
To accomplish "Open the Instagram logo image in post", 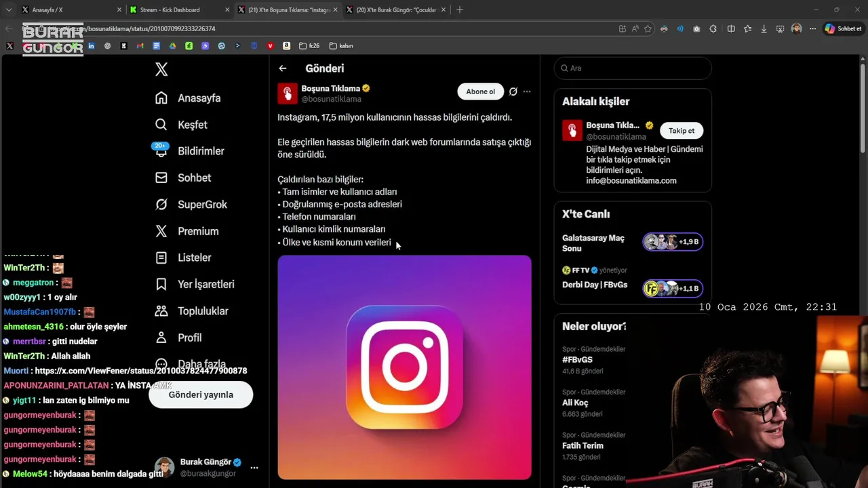I will pyautogui.click(x=404, y=367).
